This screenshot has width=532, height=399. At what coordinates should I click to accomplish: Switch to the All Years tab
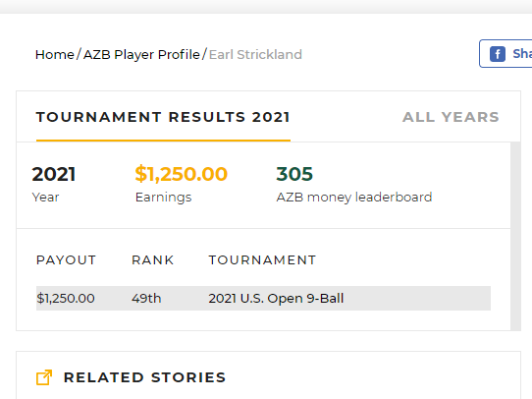[451, 117]
